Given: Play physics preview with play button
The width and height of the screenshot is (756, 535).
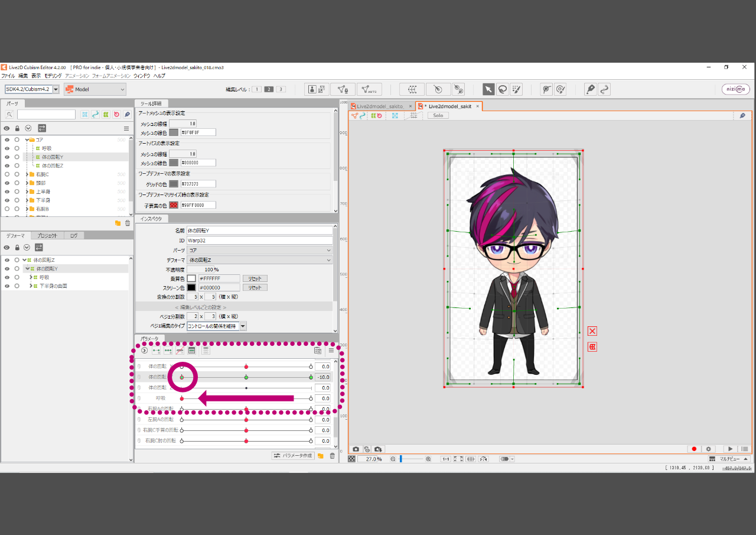Looking at the screenshot, I should coord(731,449).
